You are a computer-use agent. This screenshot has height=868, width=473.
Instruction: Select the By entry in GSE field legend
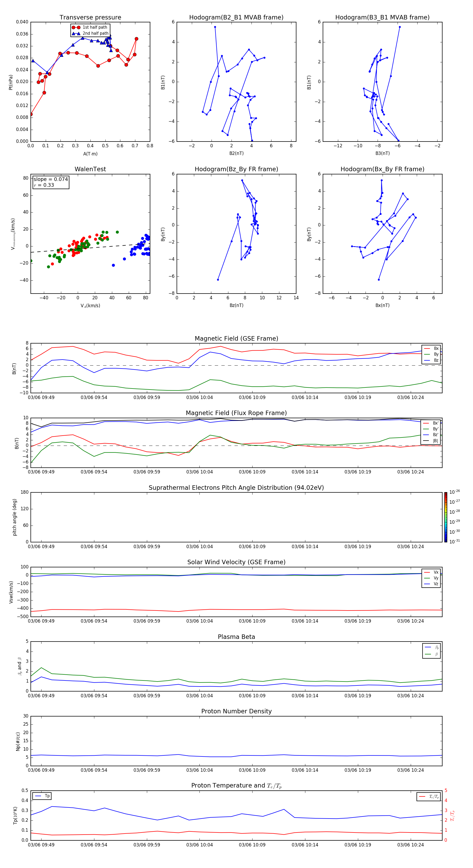(431, 355)
